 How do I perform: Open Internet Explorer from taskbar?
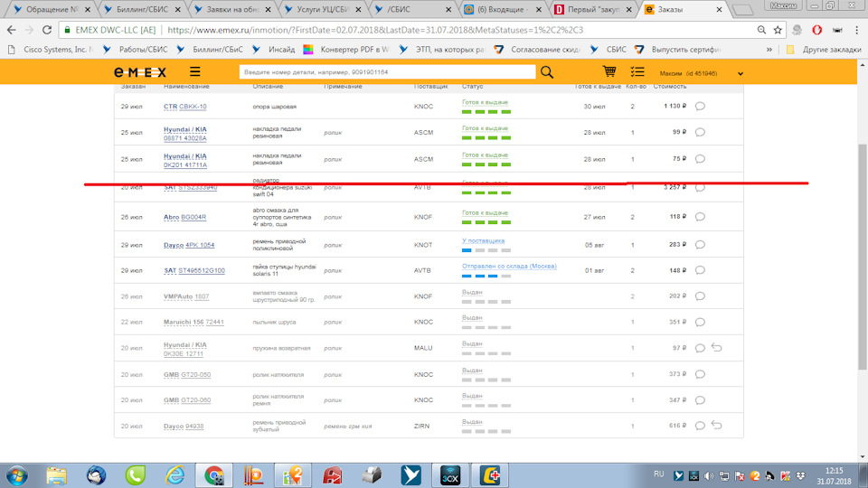point(175,476)
